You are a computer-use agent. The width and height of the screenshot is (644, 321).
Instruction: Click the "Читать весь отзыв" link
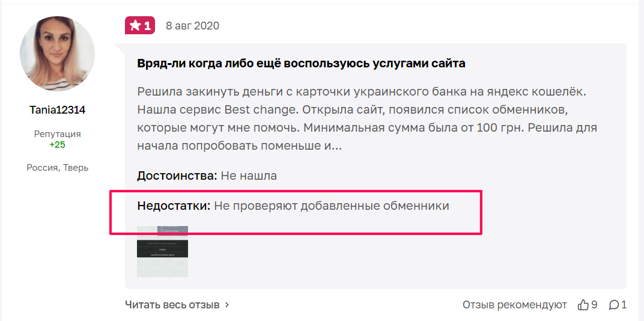172,305
